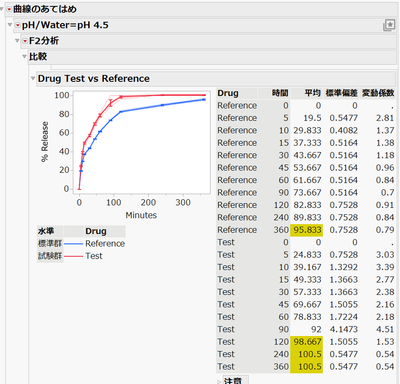The width and height of the screenshot is (400, 384).
Task: Select the mean value 53.667
Action: 307,168
